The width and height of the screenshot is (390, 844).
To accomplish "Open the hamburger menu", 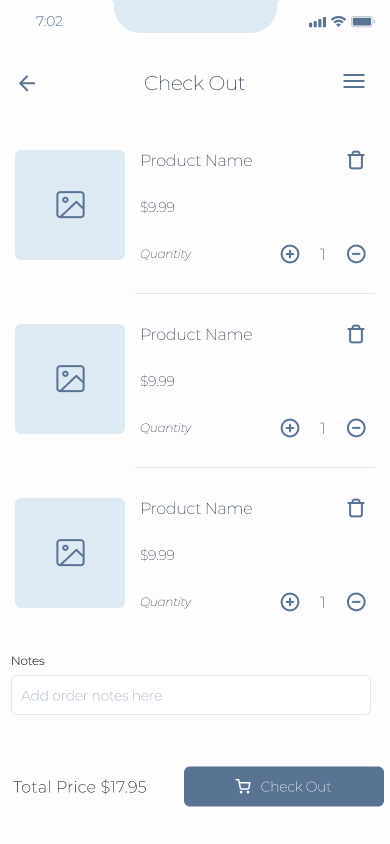I will 354,81.
